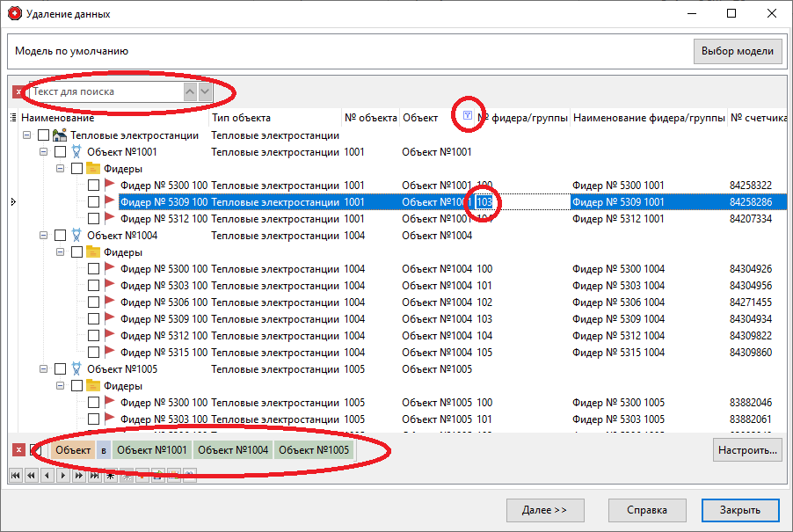Image resolution: width=793 pixels, height=532 pixels.
Task: Open the search field dropdown arrow
Action: point(203,91)
